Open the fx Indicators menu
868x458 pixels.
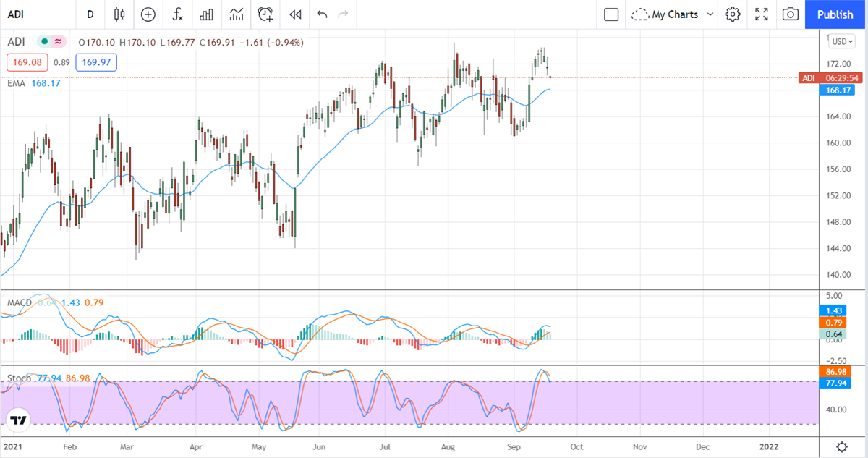tap(177, 14)
